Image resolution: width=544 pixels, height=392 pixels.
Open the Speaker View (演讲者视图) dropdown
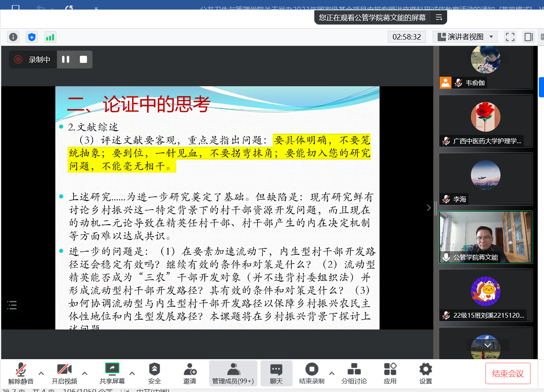[x=465, y=37]
